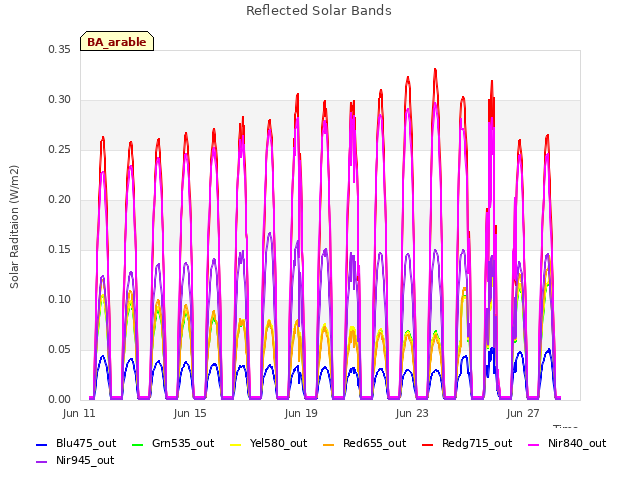Click the Nir840_out legend label

point(577,443)
